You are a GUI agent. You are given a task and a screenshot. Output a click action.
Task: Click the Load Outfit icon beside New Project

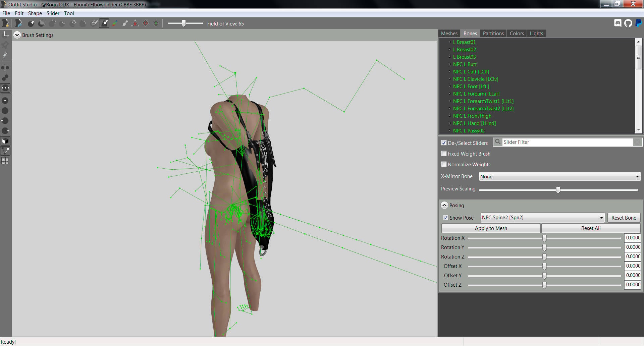coord(18,23)
